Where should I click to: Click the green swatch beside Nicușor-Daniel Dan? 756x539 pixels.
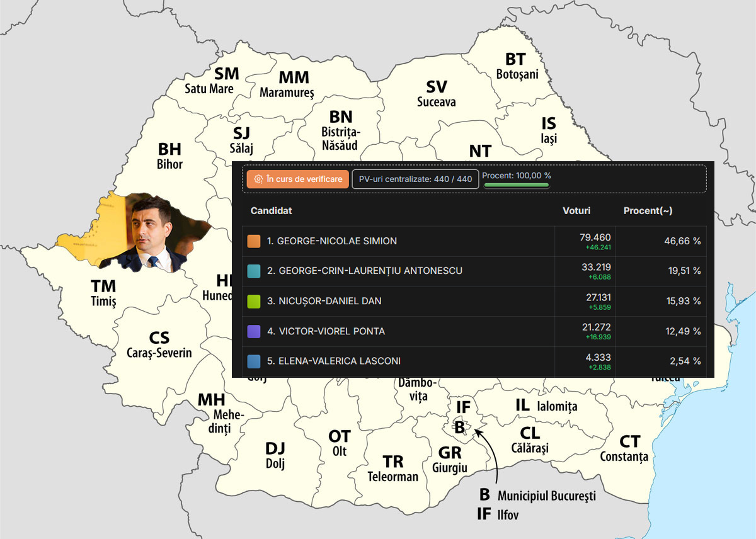254,301
